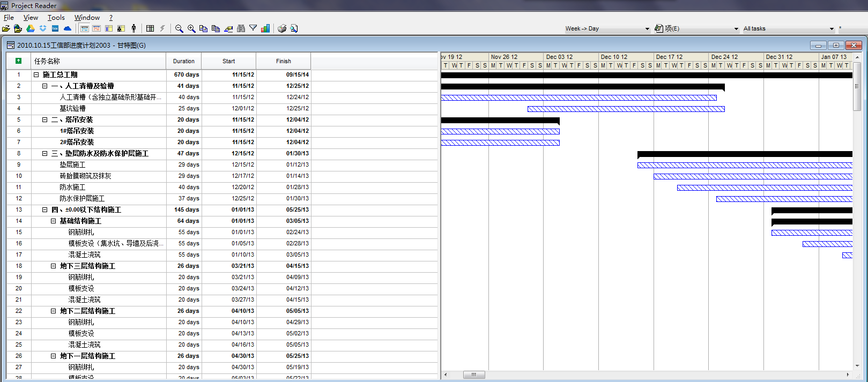The image size is (868, 382).
Task: Click the Duration column header
Action: [x=184, y=61]
